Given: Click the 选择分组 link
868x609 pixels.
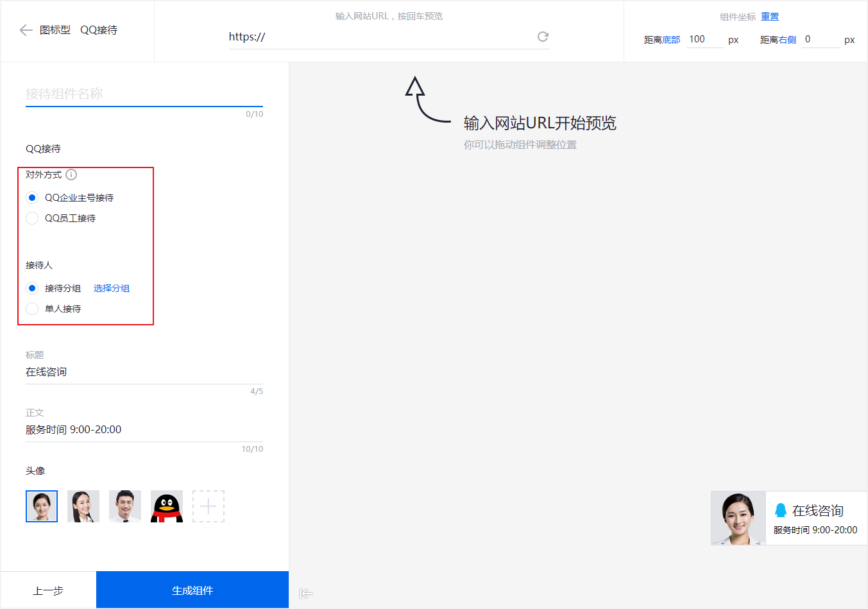Looking at the screenshot, I should (112, 288).
